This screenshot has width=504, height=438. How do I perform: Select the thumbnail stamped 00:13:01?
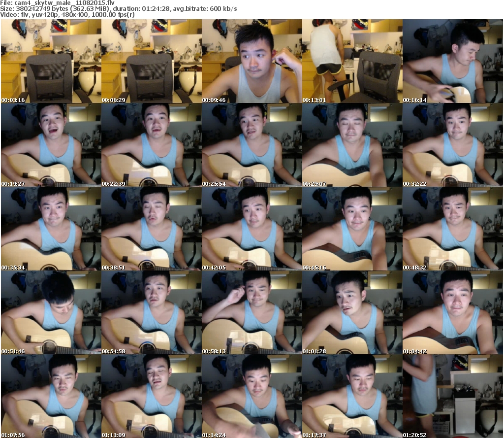pos(352,61)
